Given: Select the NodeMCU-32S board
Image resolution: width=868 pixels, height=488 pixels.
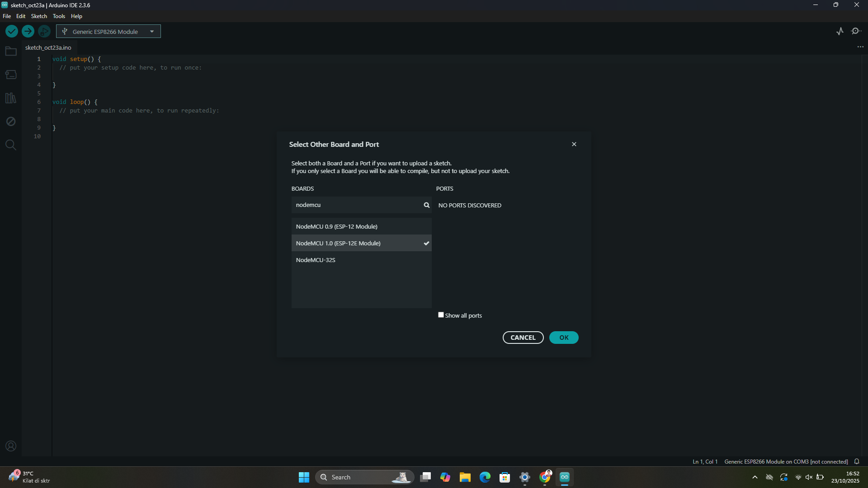Looking at the screenshot, I should (361, 260).
